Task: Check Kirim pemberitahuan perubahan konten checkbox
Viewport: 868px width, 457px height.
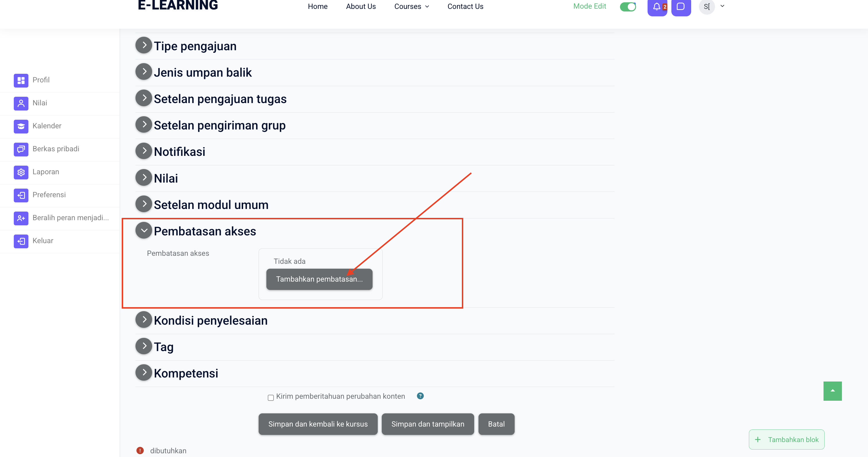Action: coord(271,397)
